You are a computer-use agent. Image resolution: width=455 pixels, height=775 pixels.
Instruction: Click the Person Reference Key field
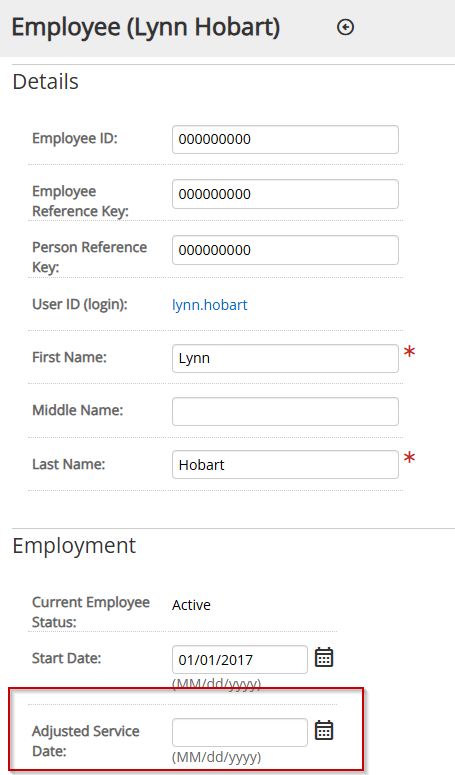tap(285, 250)
